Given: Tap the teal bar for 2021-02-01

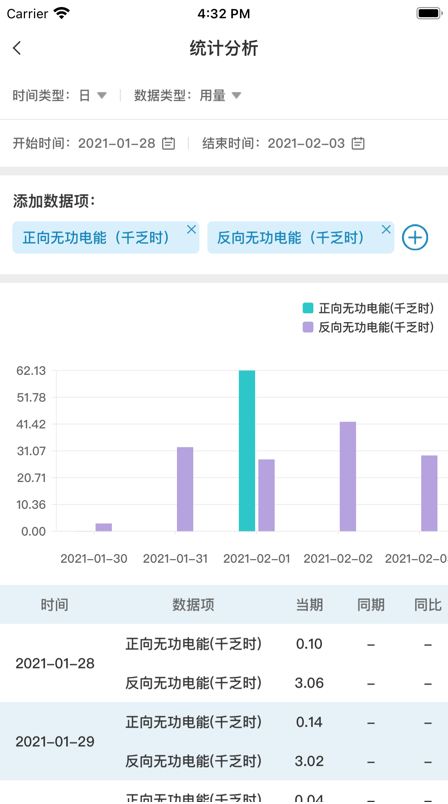Looking at the screenshot, I should [x=247, y=451].
